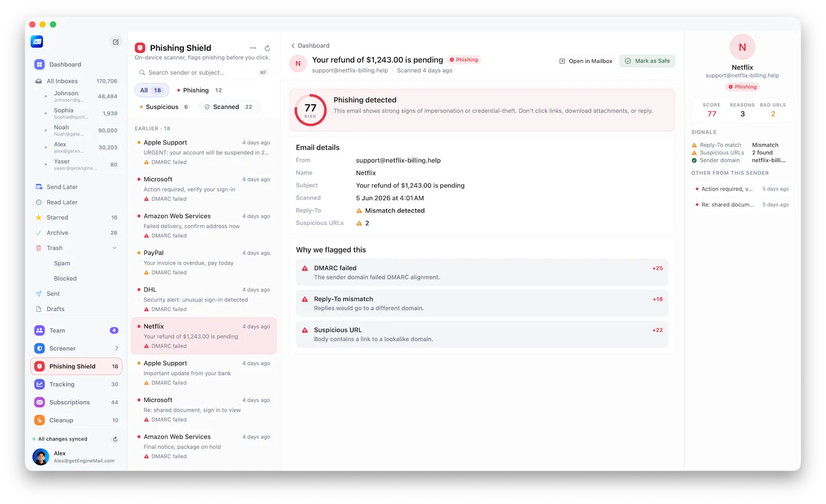
Task: Open the DHL security alert email
Action: point(203,299)
